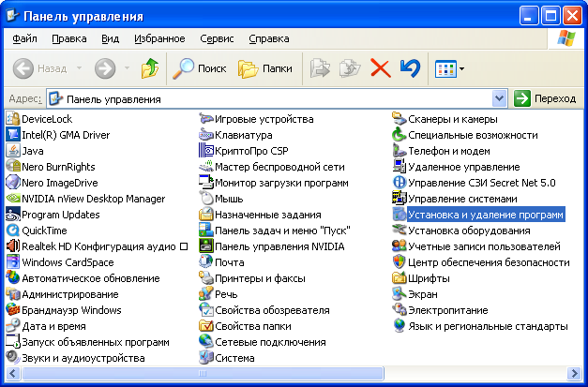
Task: Expand the address bar dropdown list
Action: tap(499, 98)
